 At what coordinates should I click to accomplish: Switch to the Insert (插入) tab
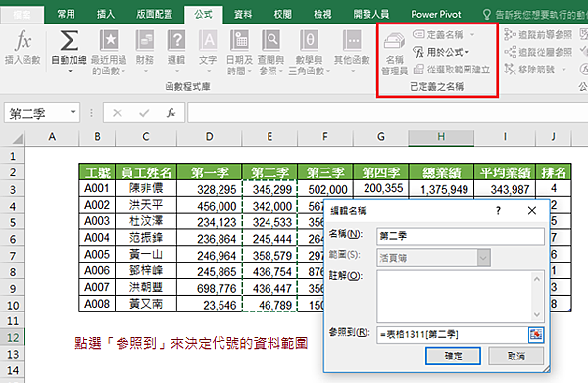pos(106,15)
